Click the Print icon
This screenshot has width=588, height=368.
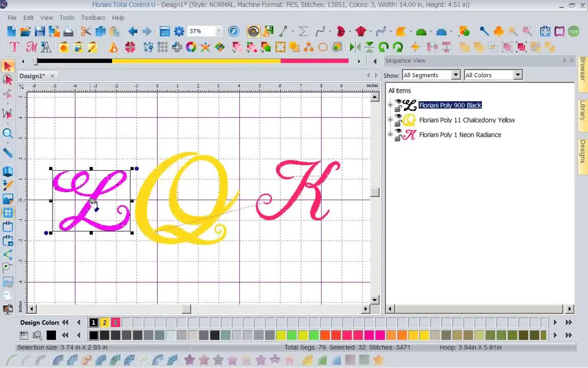click(x=68, y=31)
